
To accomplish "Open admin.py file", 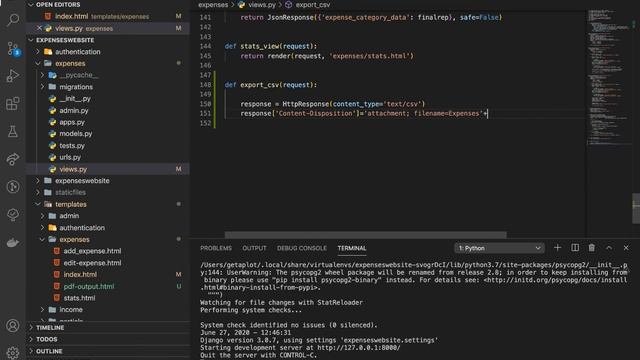I will 73,111.
